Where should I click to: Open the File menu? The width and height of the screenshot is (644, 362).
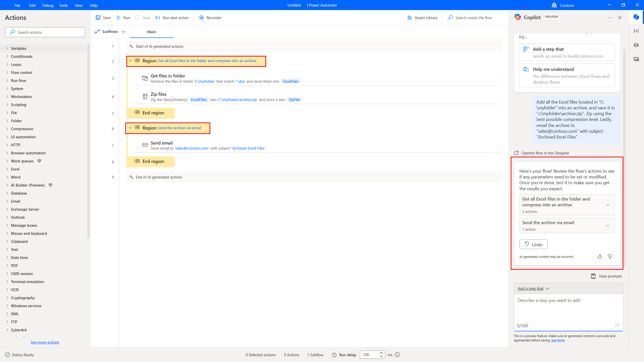(18, 5)
